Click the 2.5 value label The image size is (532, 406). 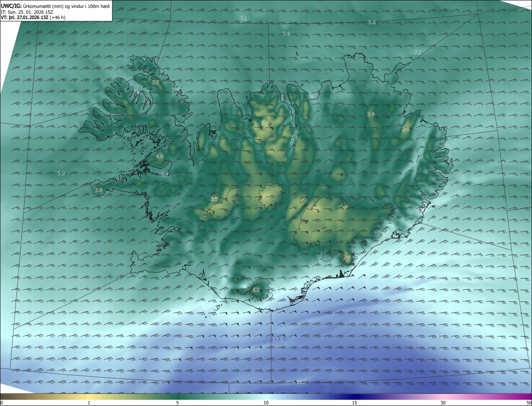point(214,199)
